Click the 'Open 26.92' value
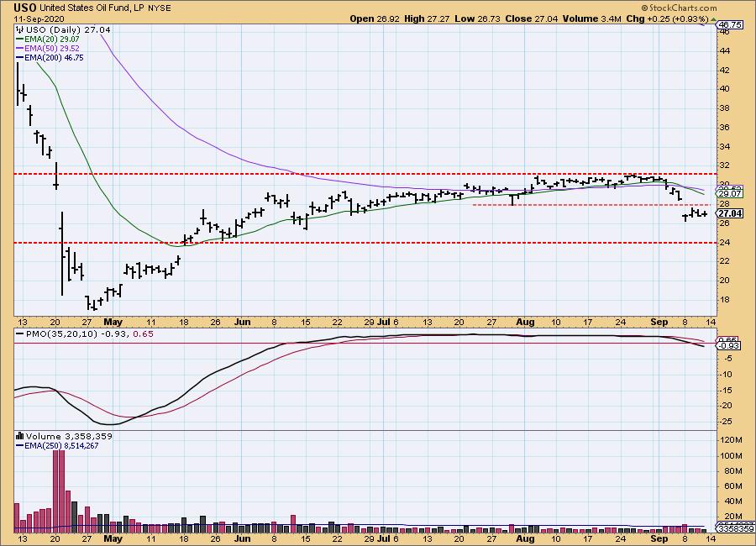This screenshot has height=546, width=756. click(375, 18)
